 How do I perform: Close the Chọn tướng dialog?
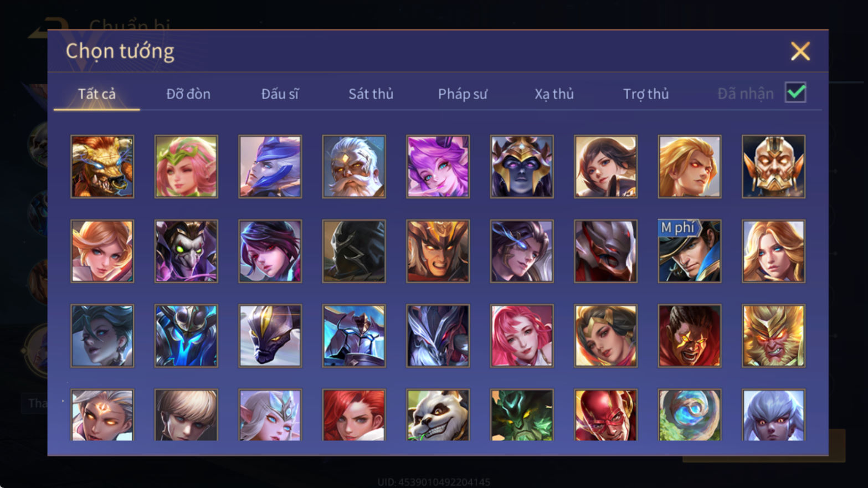tap(800, 51)
